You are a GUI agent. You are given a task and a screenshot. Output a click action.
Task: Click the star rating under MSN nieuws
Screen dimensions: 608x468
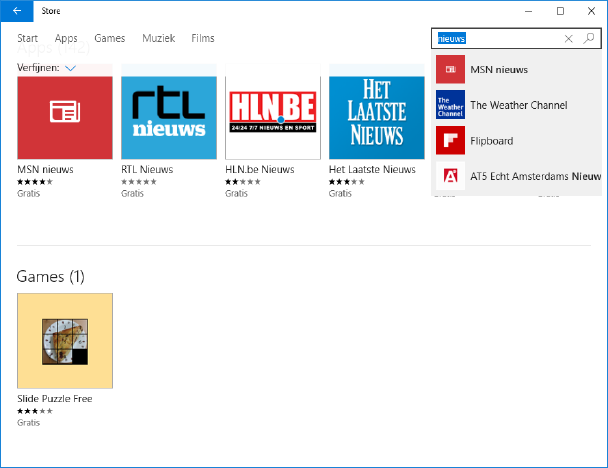(x=35, y=182)
